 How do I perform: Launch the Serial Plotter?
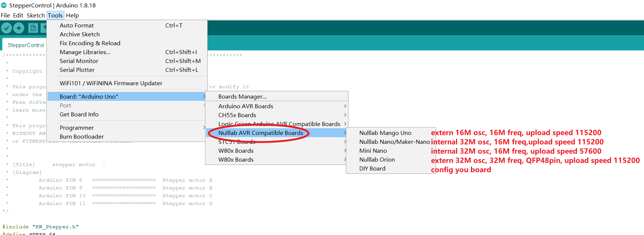(127, 70)
